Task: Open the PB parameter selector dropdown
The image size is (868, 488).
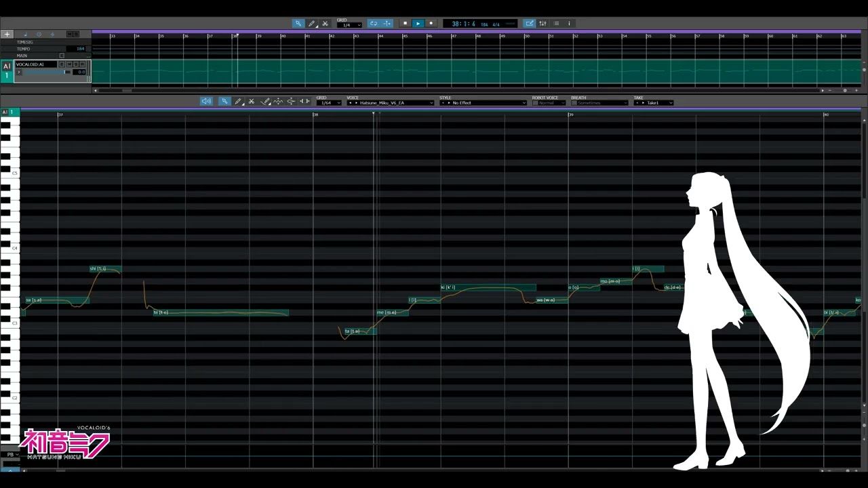Action: point(10,454)
